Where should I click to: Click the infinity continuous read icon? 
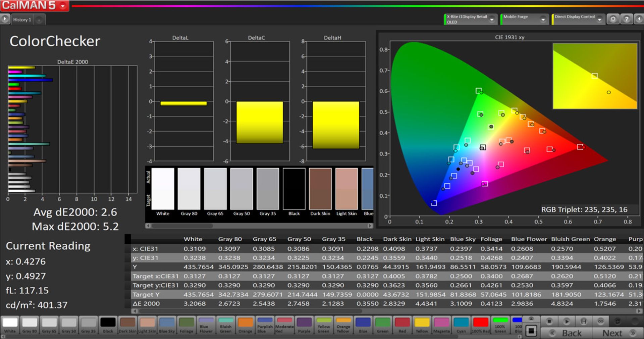pyautogui.click(x=600, y=322)
